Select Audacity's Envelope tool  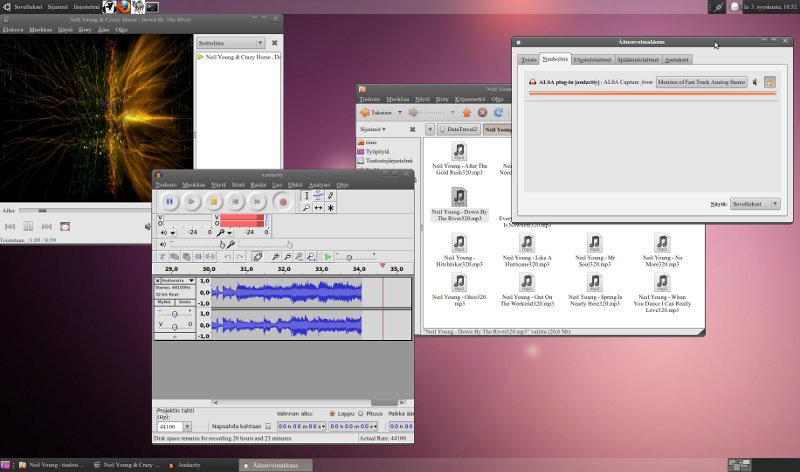click(318, 195)
